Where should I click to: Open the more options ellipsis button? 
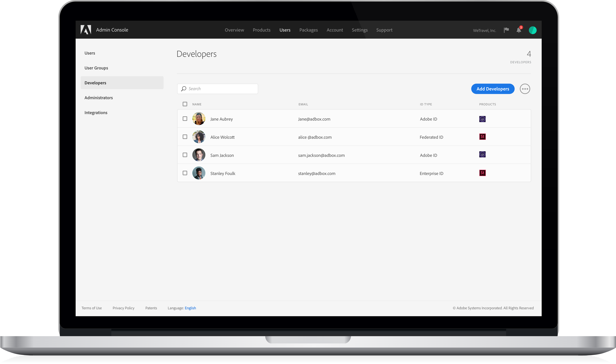[525, 89]
